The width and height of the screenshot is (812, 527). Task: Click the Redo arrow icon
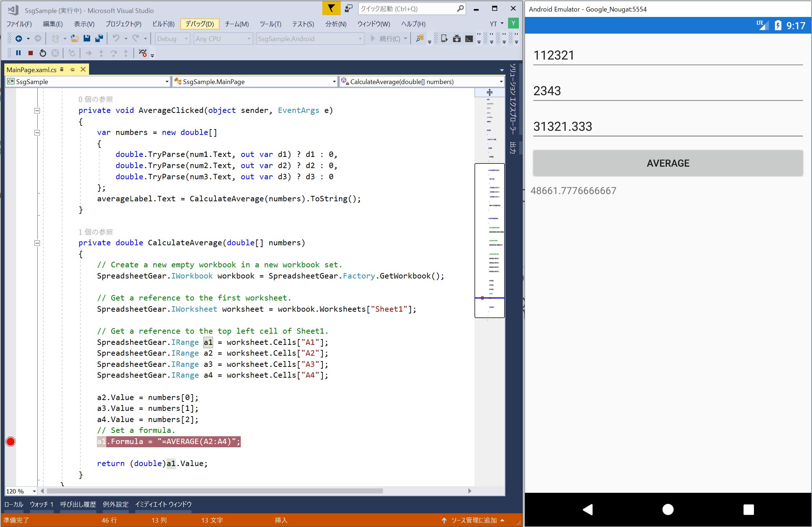(136, 39)
